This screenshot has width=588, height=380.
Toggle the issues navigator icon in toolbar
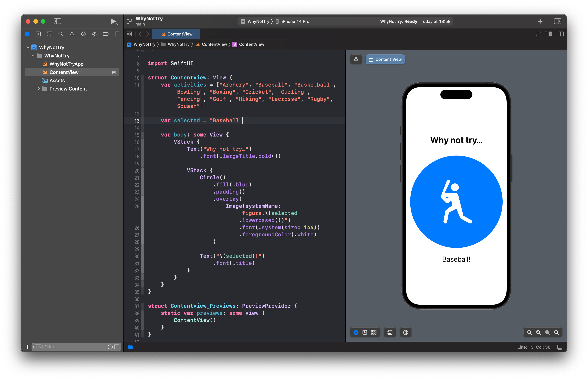[72, 34]
